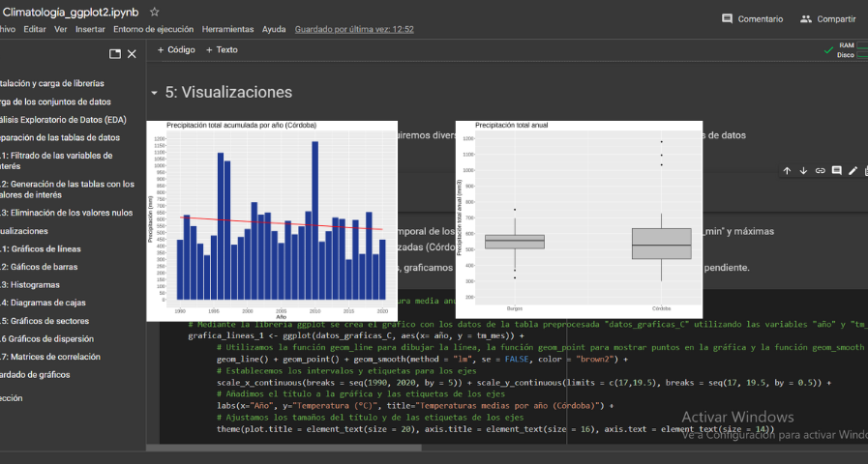Viewport: 868px width, 464px height.
Task: Click the 5: Visualizaciones heading text
Action: [x=228, y=93]
